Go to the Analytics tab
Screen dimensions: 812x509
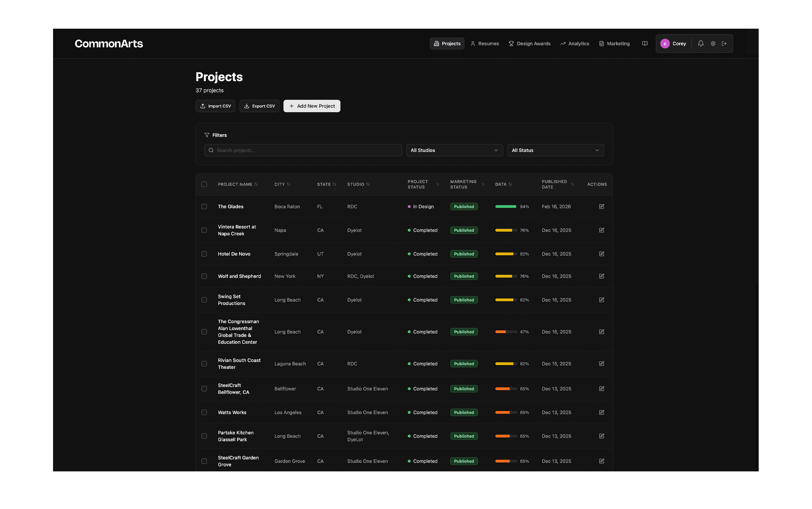pos(574,43)
